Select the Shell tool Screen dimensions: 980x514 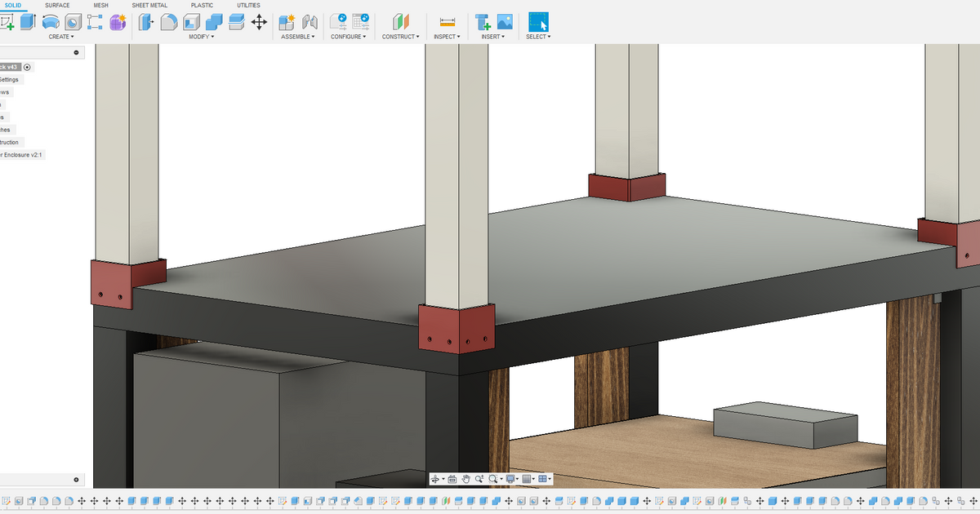(191, 22)
